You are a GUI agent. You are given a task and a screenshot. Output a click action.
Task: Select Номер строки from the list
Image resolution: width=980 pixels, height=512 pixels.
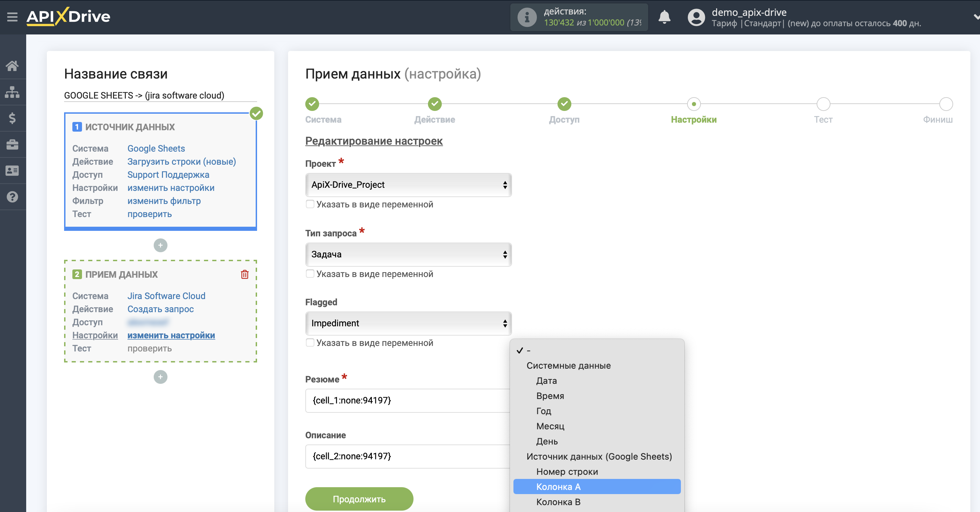pos(597,472)
